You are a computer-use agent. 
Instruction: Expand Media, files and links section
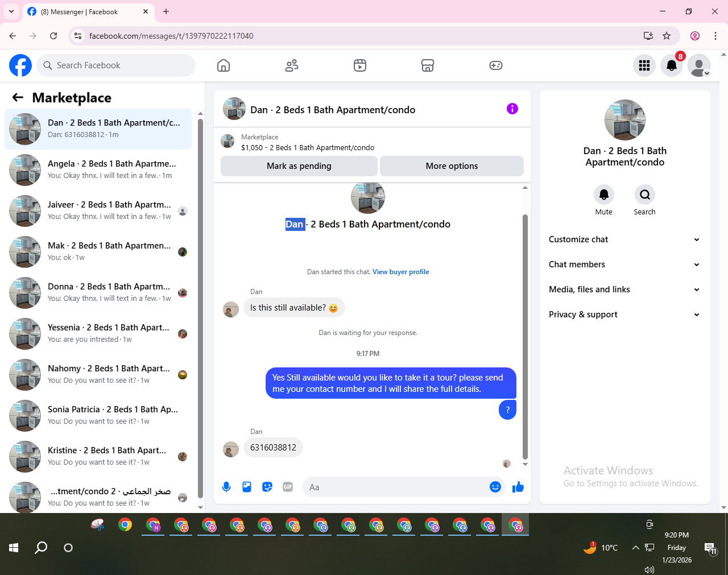pos(624,289)
